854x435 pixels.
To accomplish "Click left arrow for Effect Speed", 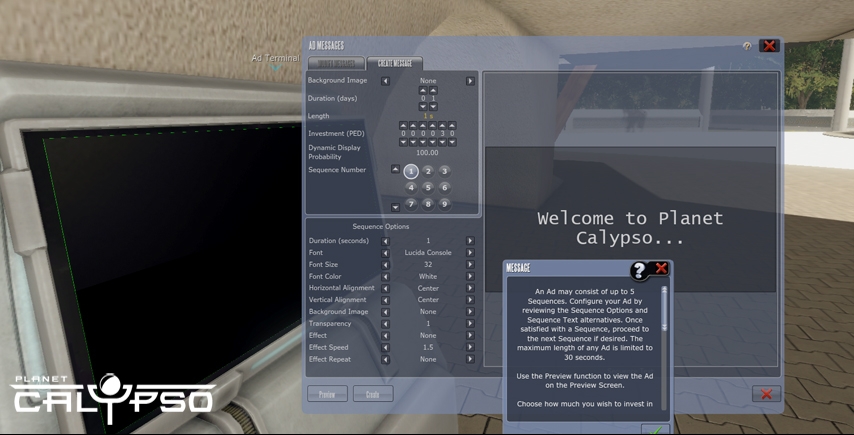I will click(386, 347).
